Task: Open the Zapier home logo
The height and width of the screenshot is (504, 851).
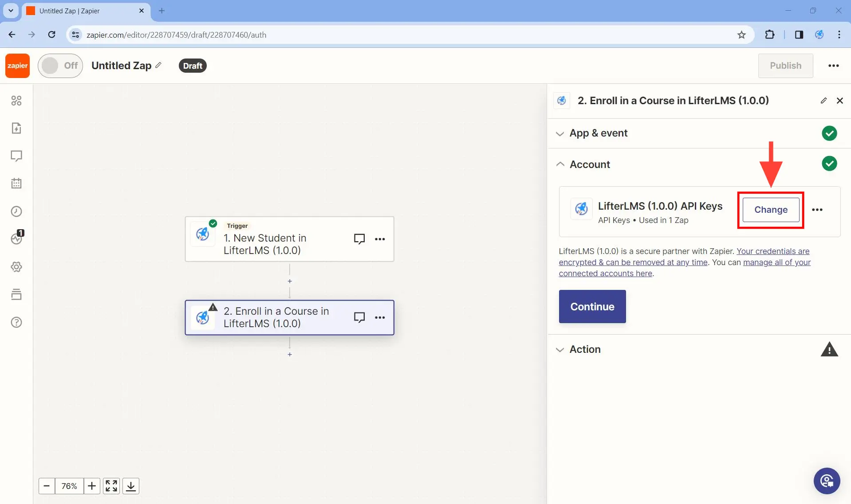Action: pos(17,66)
